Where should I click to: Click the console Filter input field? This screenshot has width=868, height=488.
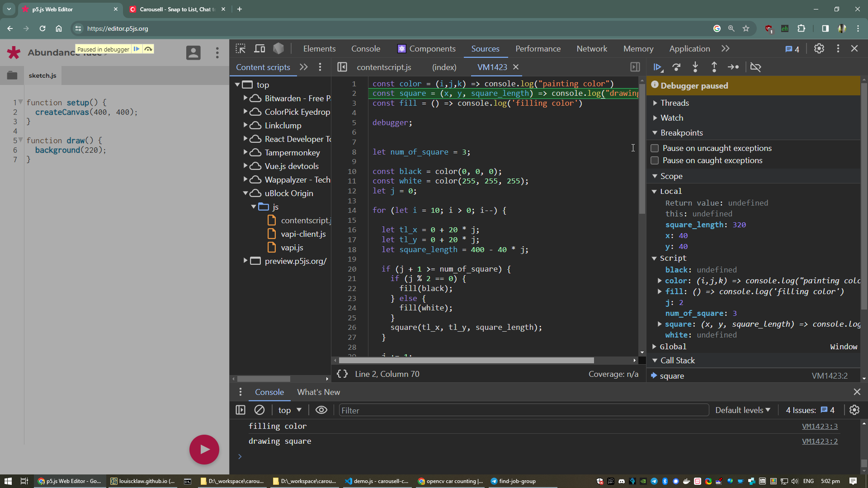coord(524,410)
